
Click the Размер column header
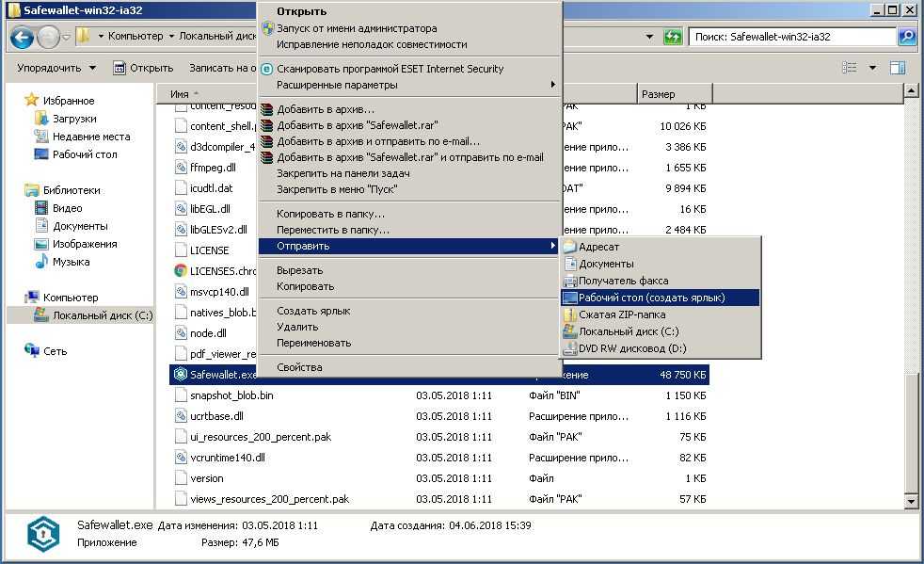pos(675,94)
